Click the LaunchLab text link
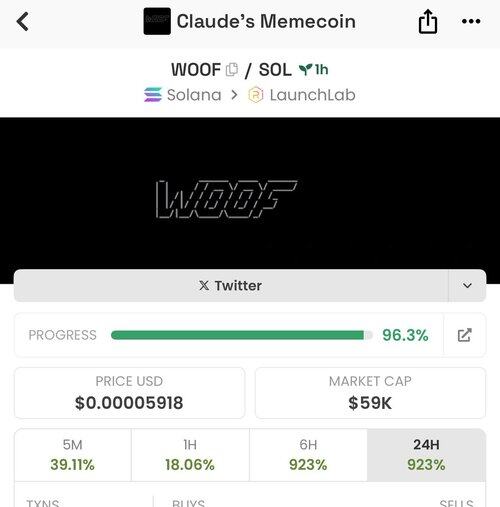The height and width of the screenshot is (507, 500). tap(312, 95)
